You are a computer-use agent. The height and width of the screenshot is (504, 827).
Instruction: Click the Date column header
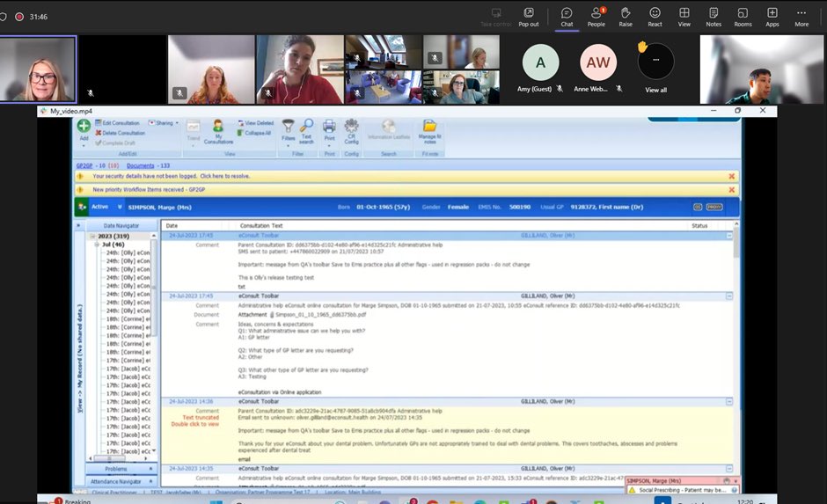point(172,226)
